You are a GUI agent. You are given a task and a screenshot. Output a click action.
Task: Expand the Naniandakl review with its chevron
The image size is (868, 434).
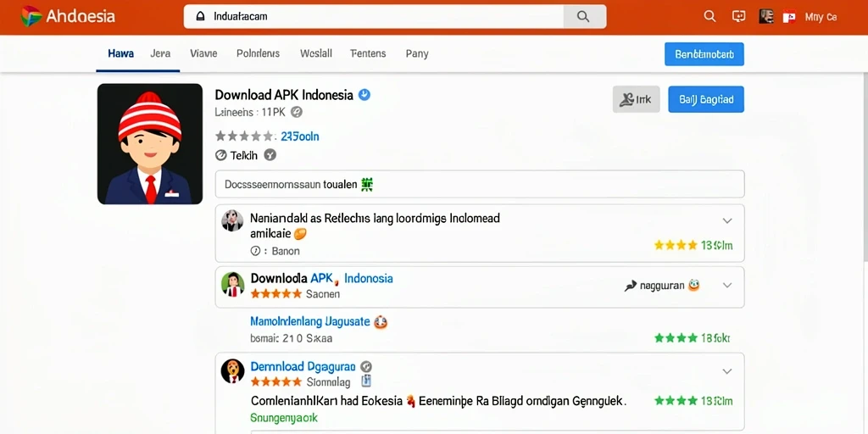click(x=727, y=221)
